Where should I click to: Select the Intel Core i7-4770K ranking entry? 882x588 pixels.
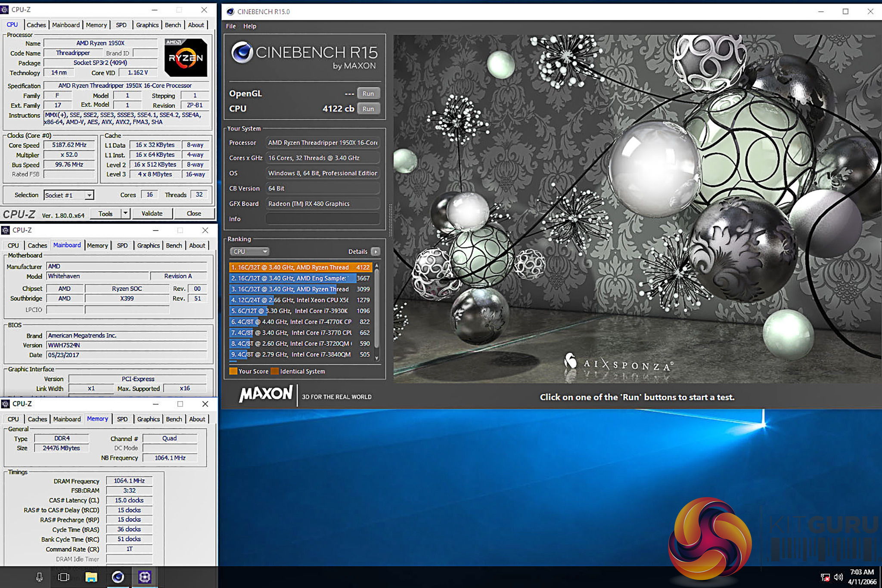(300, 322)
